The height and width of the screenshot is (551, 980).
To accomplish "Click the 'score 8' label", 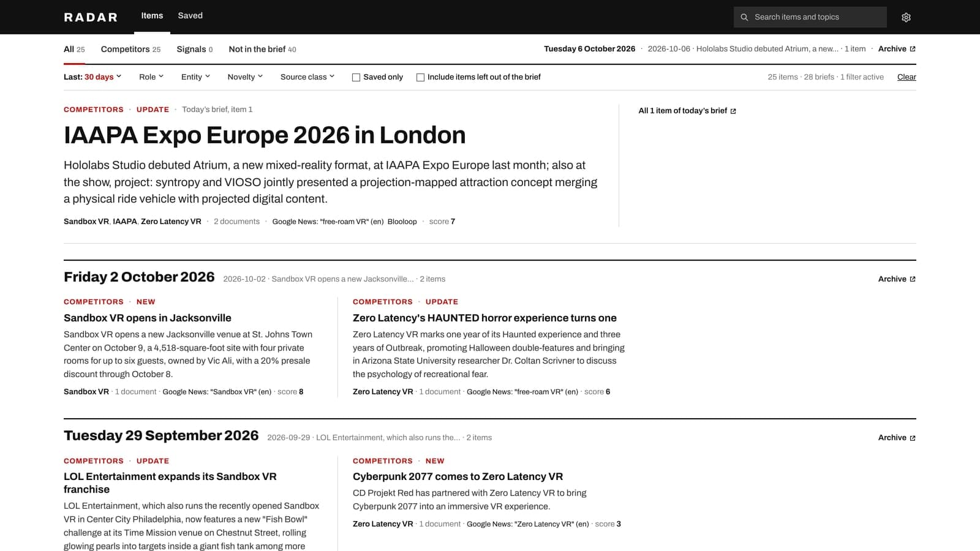I will pos(290,392).
